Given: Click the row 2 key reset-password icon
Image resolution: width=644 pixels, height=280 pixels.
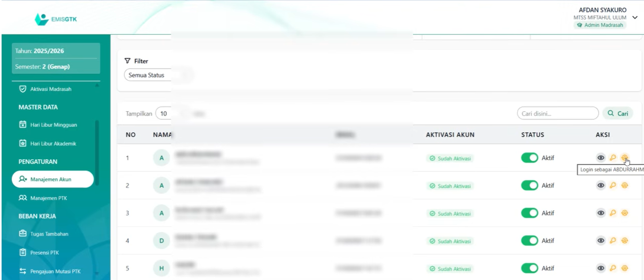Looking at the screenshot, I should coord(612,185).
